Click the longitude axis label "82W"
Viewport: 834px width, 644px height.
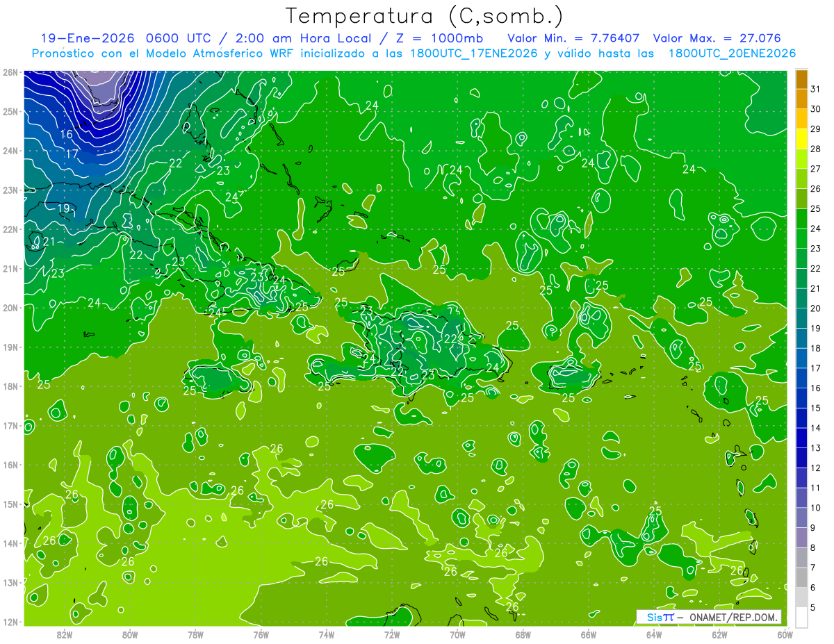coord(65,635)
